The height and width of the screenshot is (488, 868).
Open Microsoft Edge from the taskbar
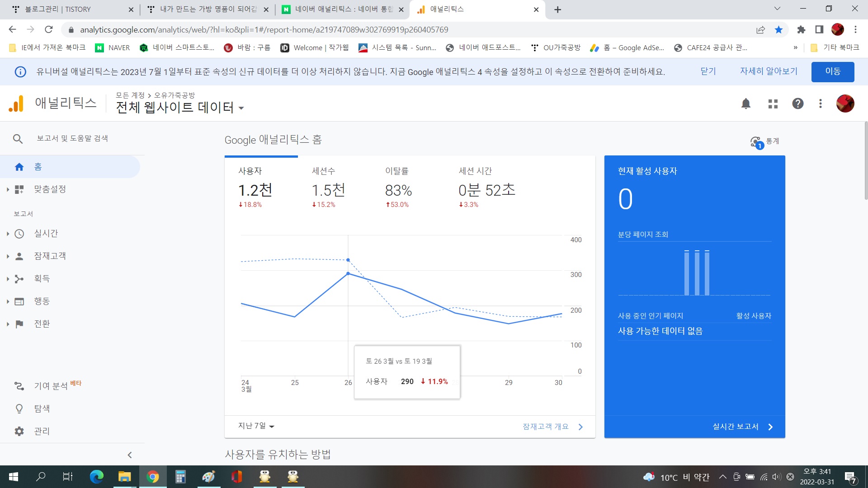click(x=96, y=477)
